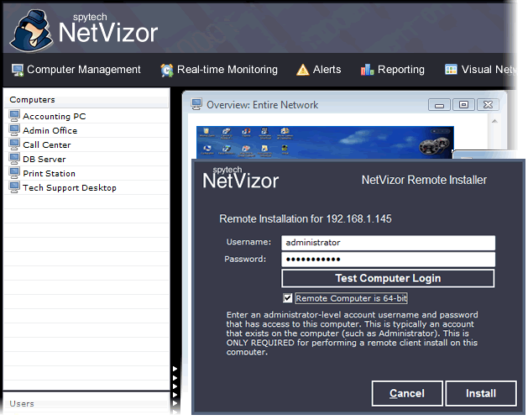The height and width of the screenshot is (420, 528).
Task: Click the Install button
Action: [481, 393]
